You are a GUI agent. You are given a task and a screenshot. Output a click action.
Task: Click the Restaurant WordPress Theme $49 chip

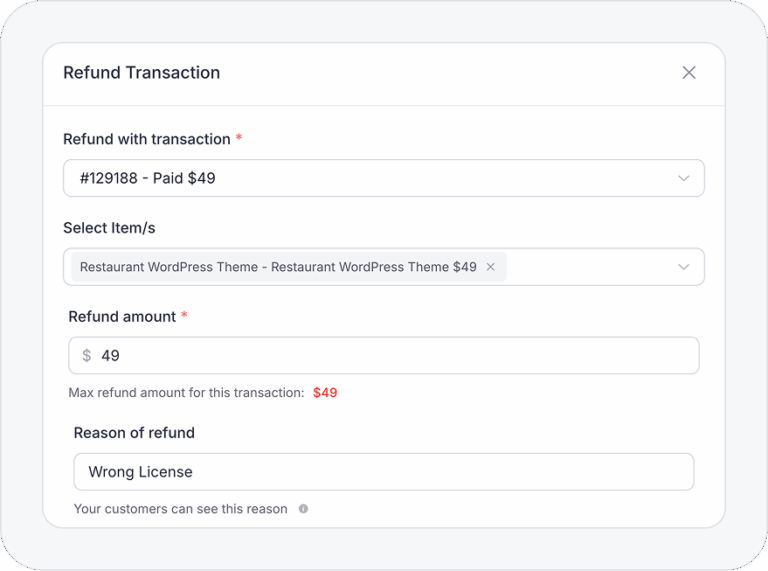(278, 267)
